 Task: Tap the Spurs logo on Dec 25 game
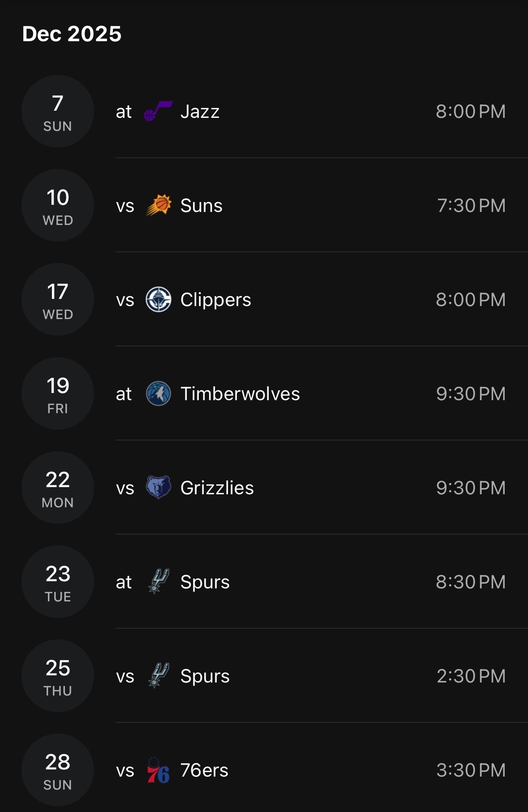(x=158, y=676)
